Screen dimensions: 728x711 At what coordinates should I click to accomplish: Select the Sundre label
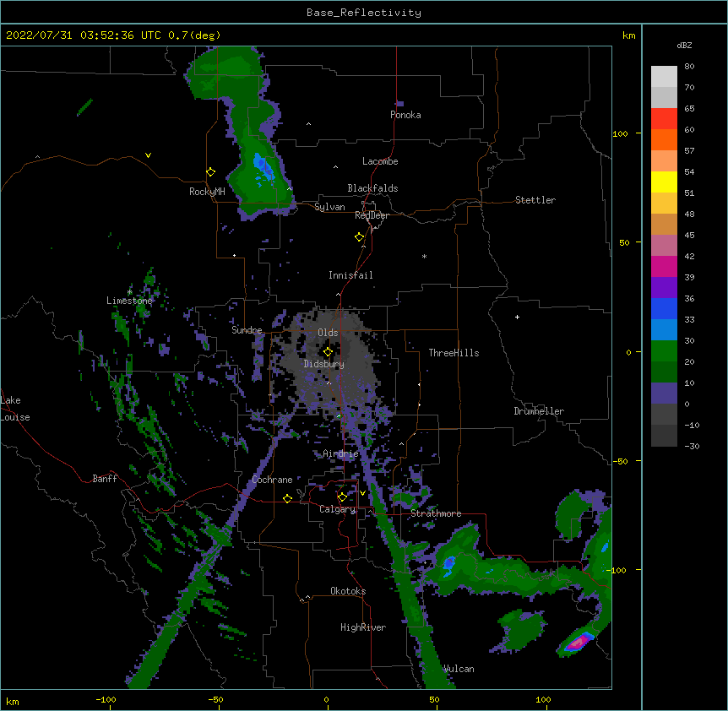pyautogui.click(x=247, y=330)
